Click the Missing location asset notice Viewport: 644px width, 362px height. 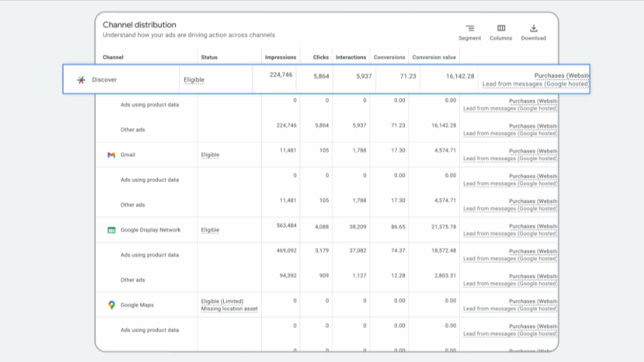point(229,309)
